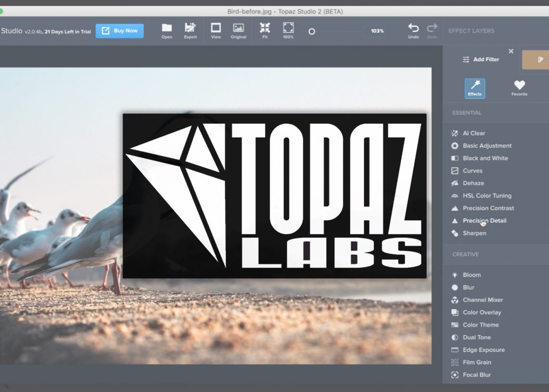This screenshot has width=549, height=392.
Task: Toggle the View mode icon
Action: (x=216, y=28)
